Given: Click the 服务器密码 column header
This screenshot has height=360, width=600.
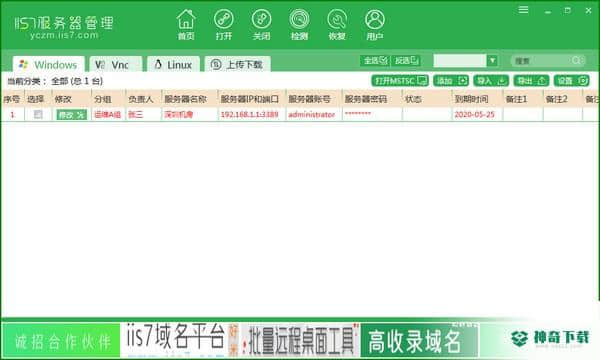Looking at the screenshot, I should 372,99.
